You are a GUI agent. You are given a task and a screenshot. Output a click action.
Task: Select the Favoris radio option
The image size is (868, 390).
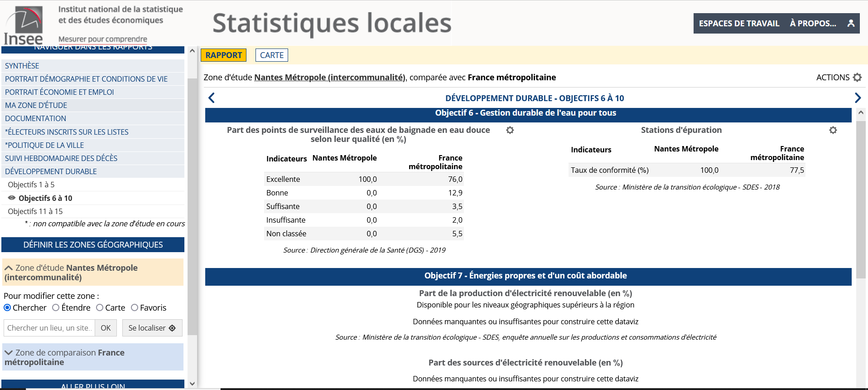coord(135,308)
